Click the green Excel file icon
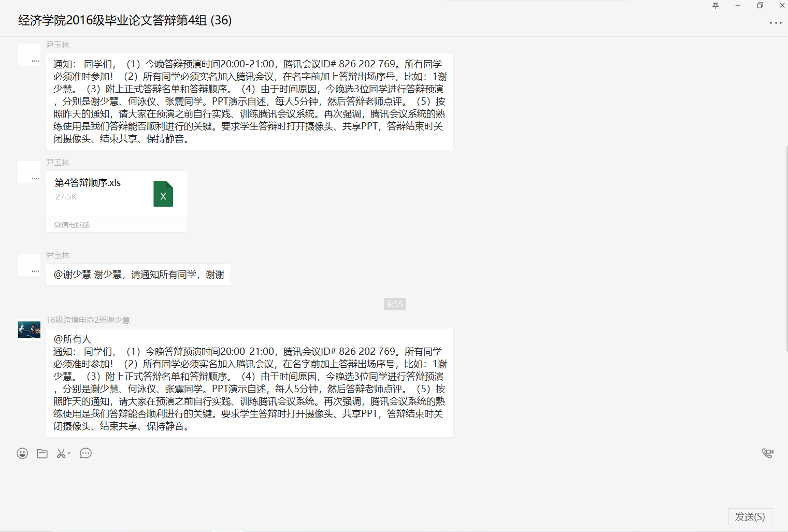788x532 pixels. tap(163, 194)
